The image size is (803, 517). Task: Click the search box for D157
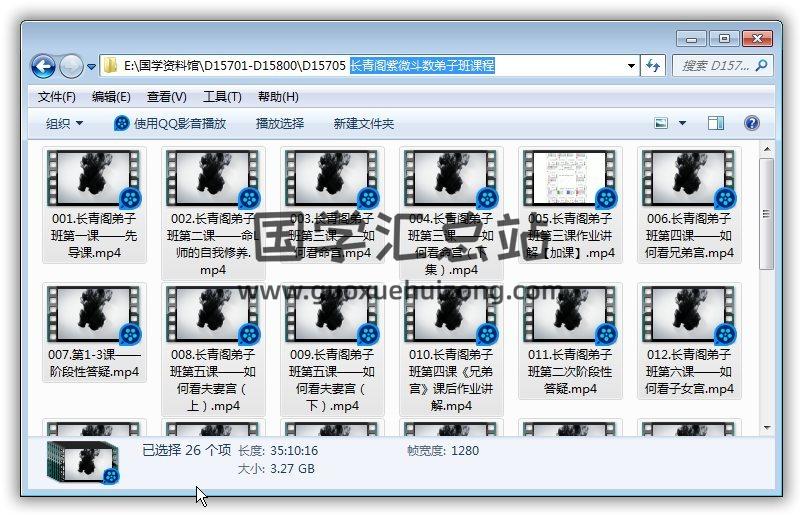click(722, 66)
